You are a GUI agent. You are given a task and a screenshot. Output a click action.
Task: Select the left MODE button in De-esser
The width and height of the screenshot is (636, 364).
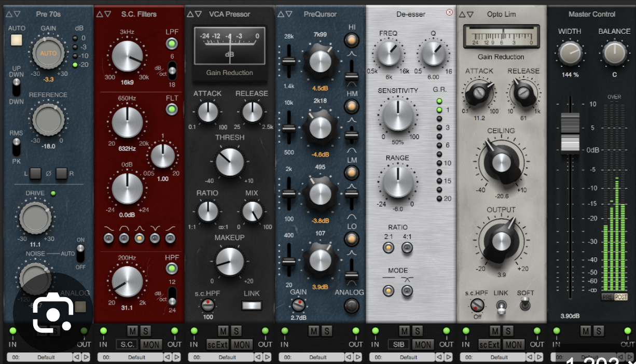coord(388,291)
